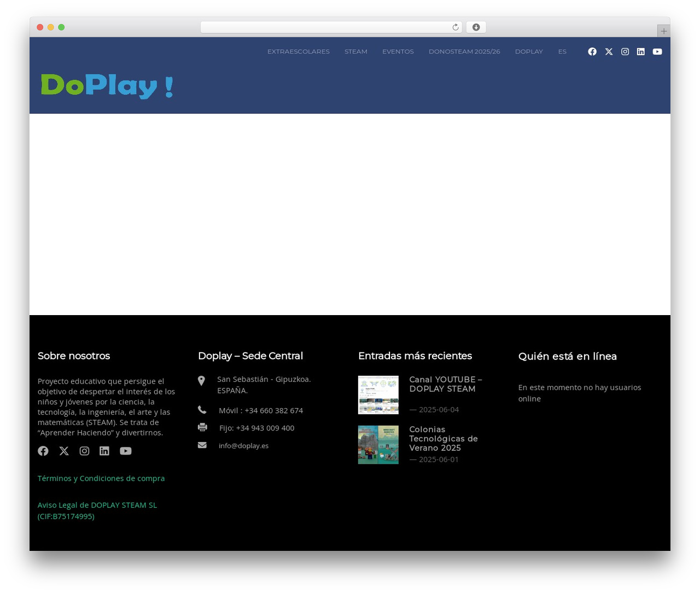Open Canal YOUTUBE post thumbnail
The width and height of the screenshot is (700, 593).
(378, 395)
